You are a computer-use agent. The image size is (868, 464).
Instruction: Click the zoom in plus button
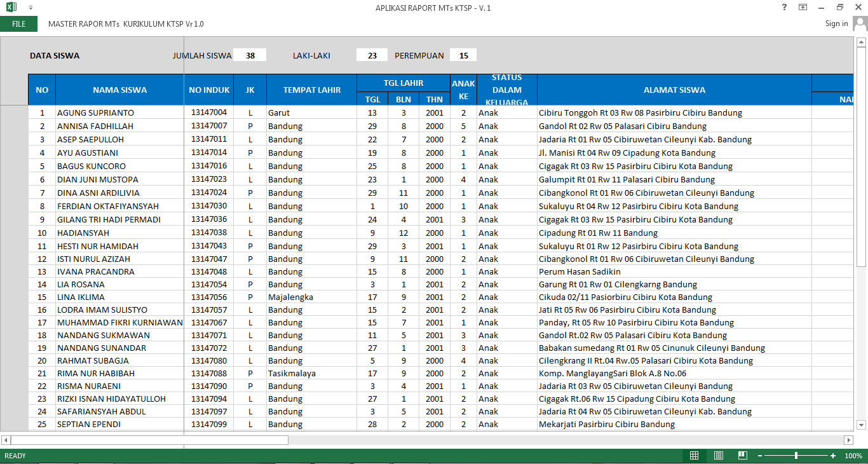coord(833,456)
